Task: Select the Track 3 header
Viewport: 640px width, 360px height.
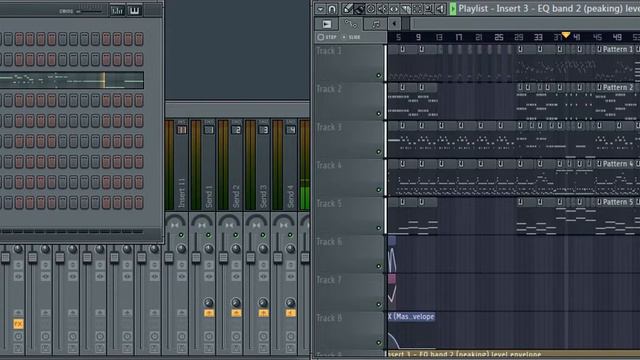Action: (350, 139)
